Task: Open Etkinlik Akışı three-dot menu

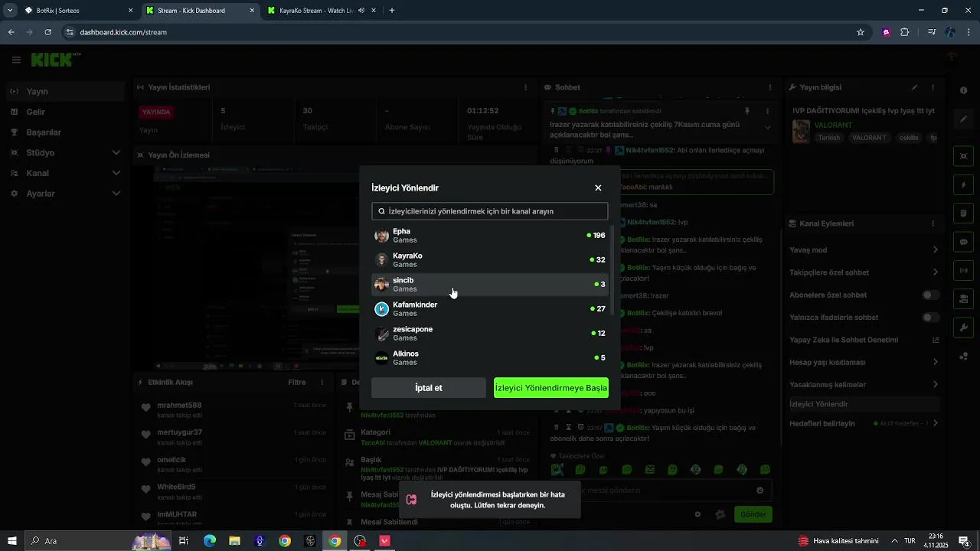Action: [x=321, y=382]
